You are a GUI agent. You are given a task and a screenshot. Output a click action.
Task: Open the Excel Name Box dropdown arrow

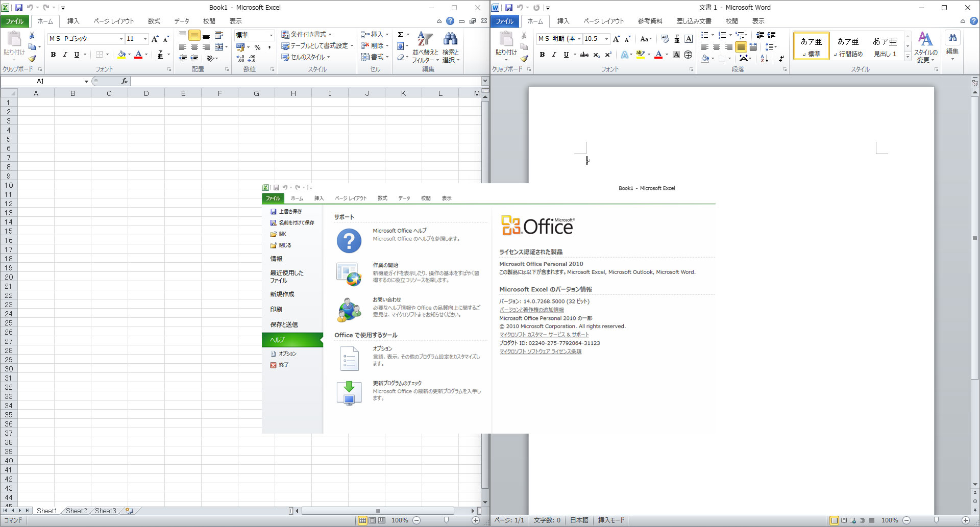pyautogui.click(x=86, y=81)
